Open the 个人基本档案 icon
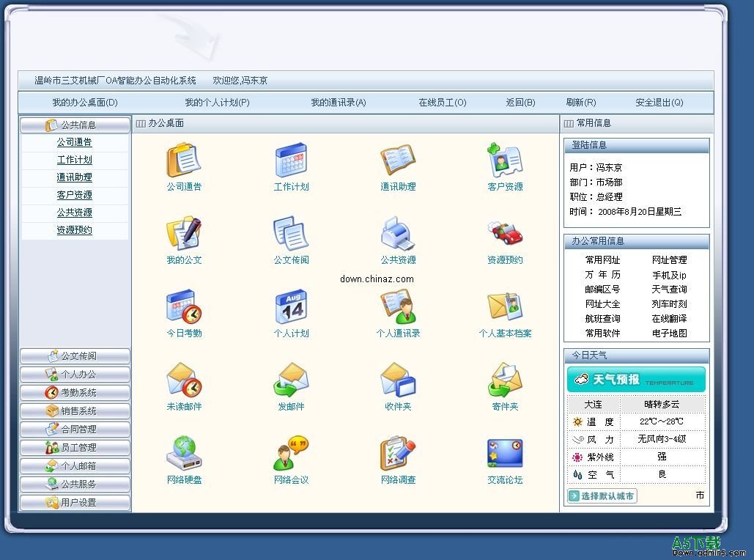Viewport: 754px width, 560px height. tap(505, 307)
